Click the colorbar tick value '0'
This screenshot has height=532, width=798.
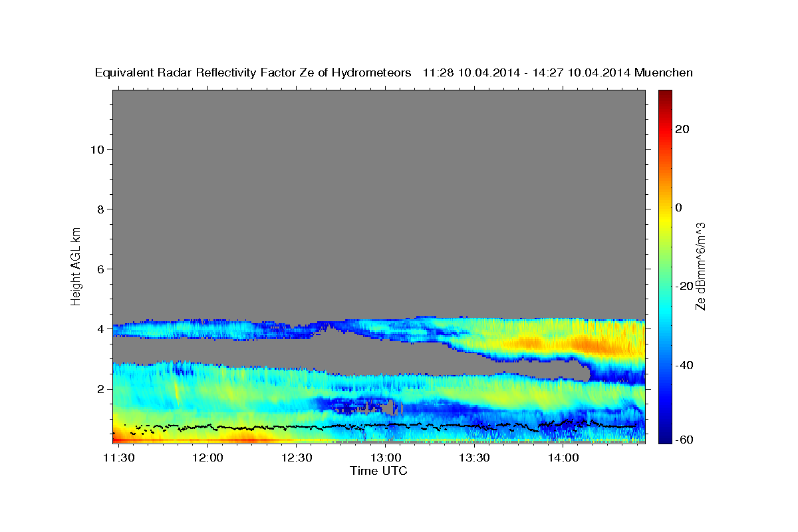pyautogui.click(x=679, y=207)
